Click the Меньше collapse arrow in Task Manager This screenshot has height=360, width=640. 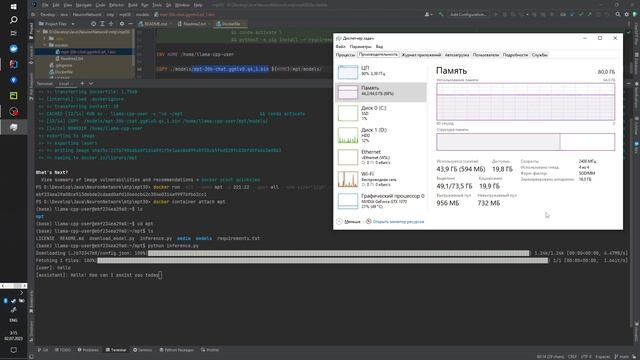[x=339, y=222]
